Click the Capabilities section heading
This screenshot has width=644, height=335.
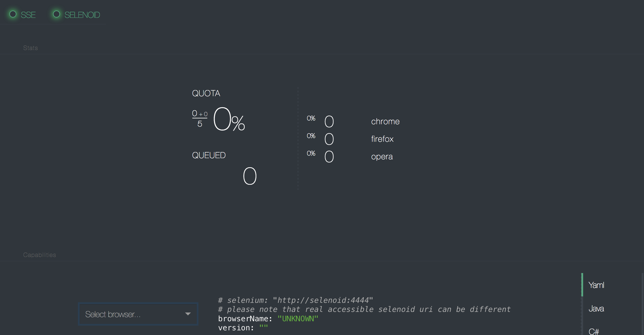[x=40, y=255]
